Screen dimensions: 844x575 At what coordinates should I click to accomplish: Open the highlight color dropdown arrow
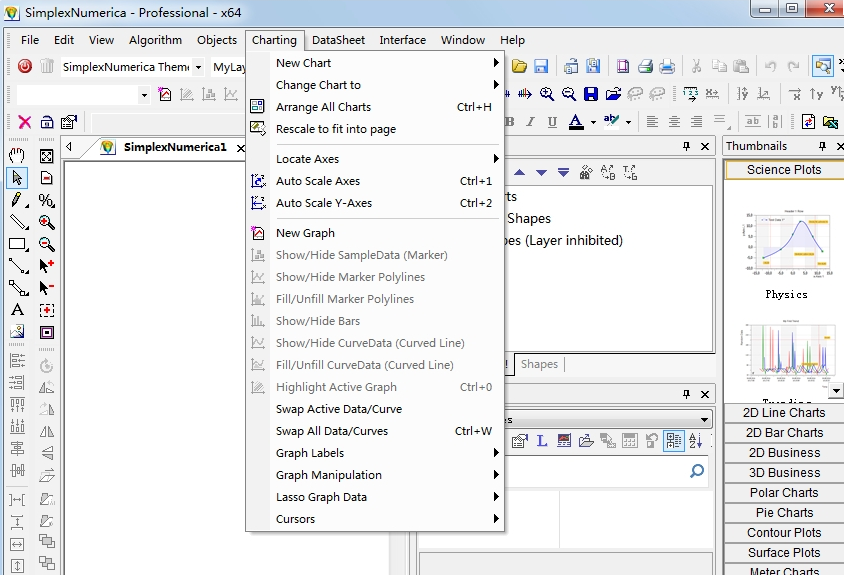(x=628, y=122)
